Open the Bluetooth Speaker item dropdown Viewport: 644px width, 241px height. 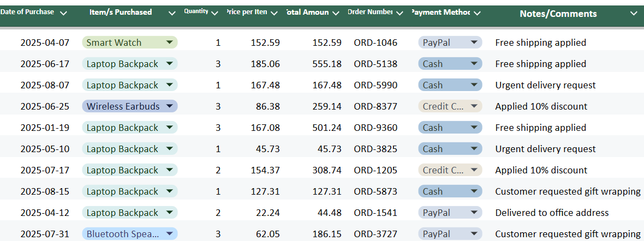click(170, 234)
